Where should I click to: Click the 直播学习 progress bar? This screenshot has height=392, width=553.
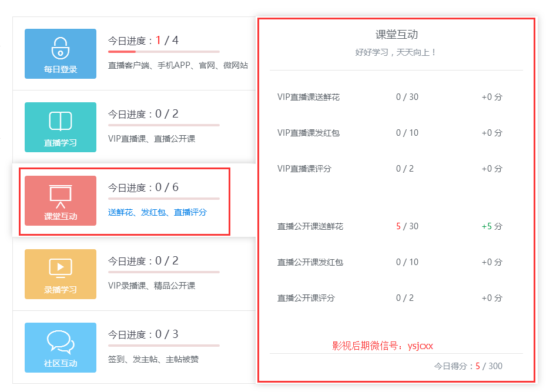(x=163, y=125)
